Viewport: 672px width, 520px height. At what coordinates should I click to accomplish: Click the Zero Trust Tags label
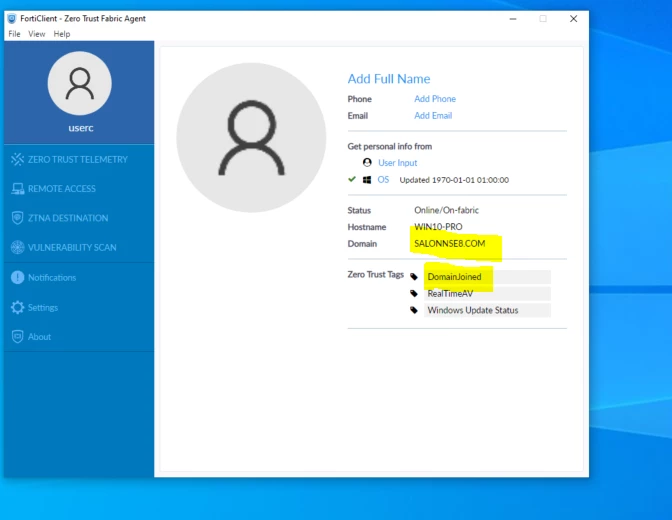click(375, 274)
